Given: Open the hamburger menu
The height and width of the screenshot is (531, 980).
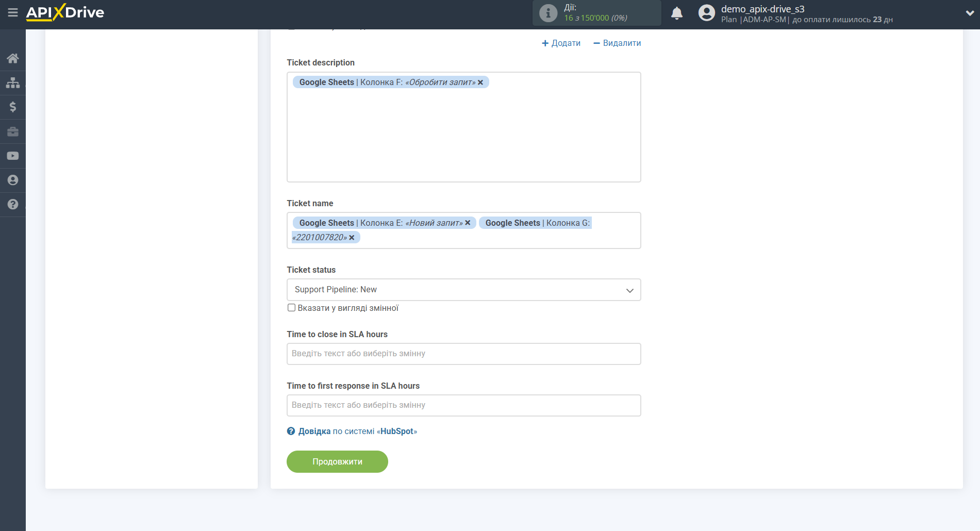Looking at the screenshot, I should click(13, 12).
